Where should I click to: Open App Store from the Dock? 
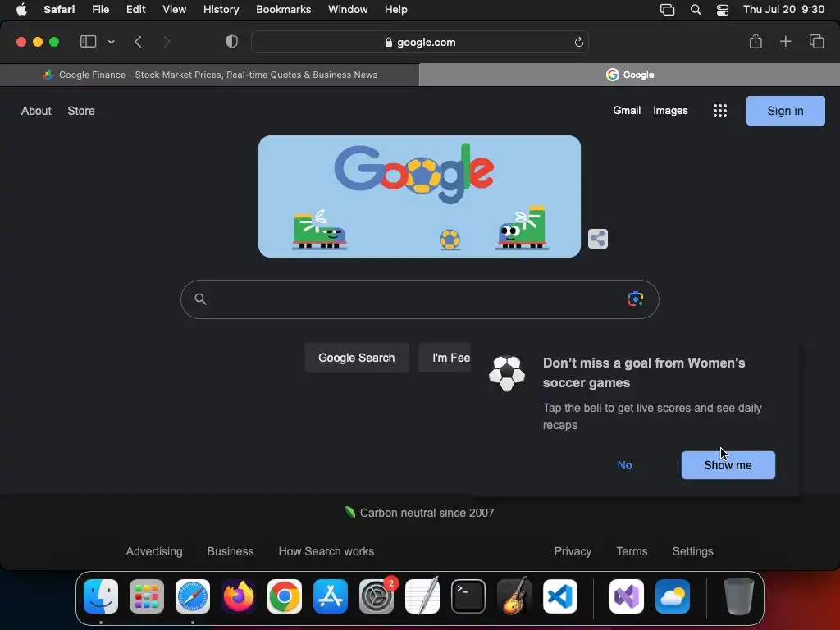coord(331,596)
